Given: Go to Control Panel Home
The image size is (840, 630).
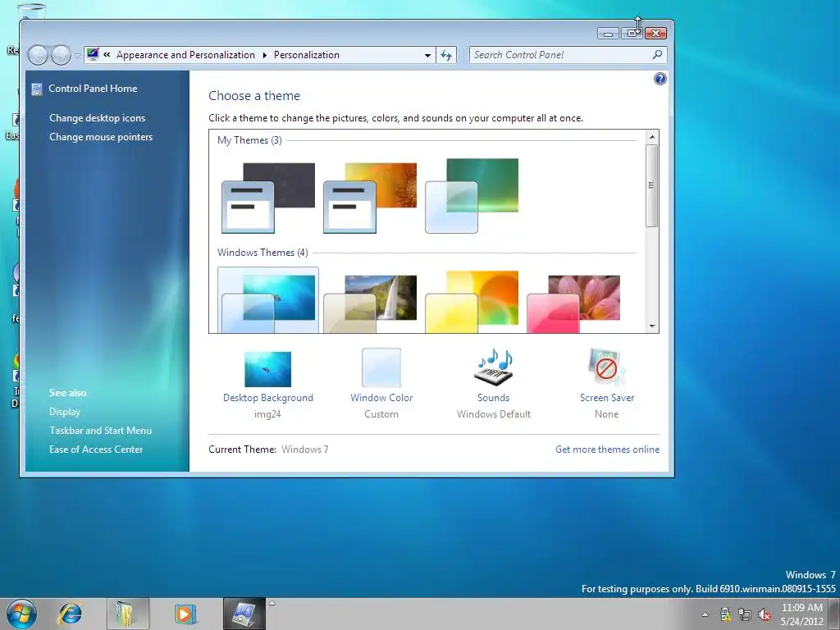Looking at the screenshot, I should tap(93, 89).
